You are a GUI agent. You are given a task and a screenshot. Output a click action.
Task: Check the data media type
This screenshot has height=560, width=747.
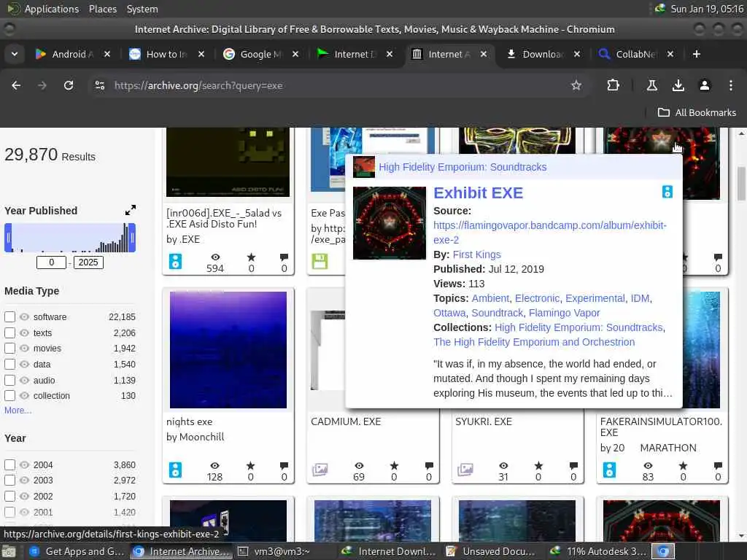pyautogui.click(x=9, y=365)
